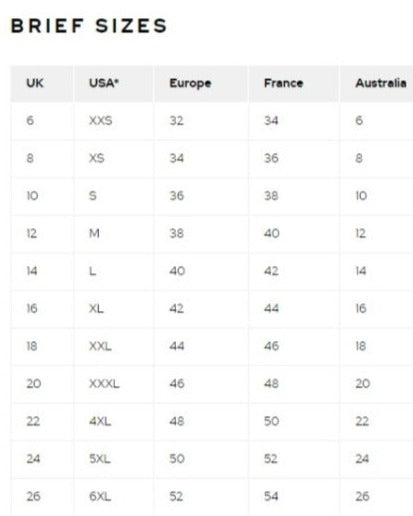Viewport: 413px width, 516px height.
Task: Click the UK column header
Action: (x=35, y=83)
